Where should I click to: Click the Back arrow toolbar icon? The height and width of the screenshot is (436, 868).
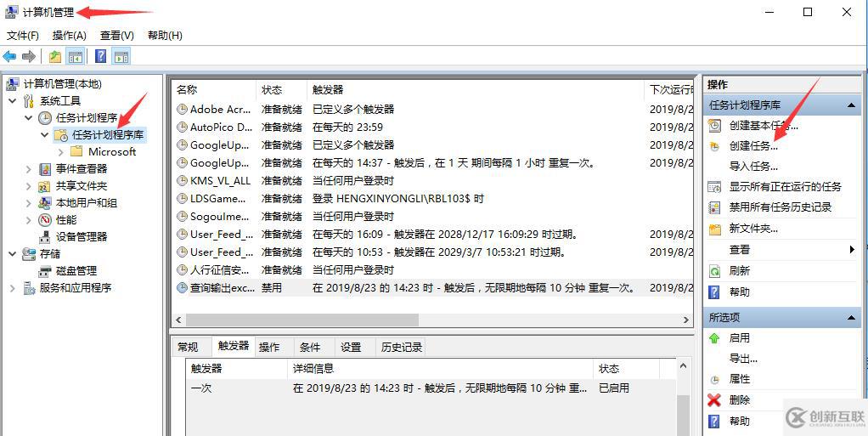point(9,56)
